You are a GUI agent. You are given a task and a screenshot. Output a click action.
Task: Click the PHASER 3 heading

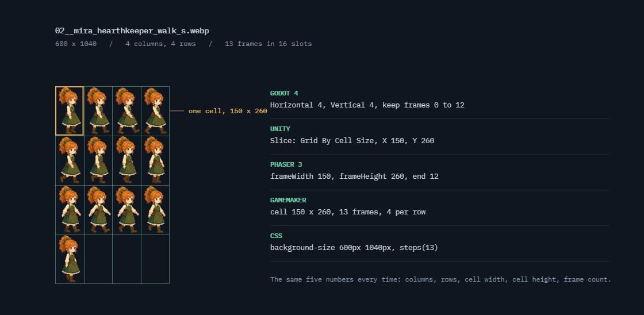[x=286, y=165]
